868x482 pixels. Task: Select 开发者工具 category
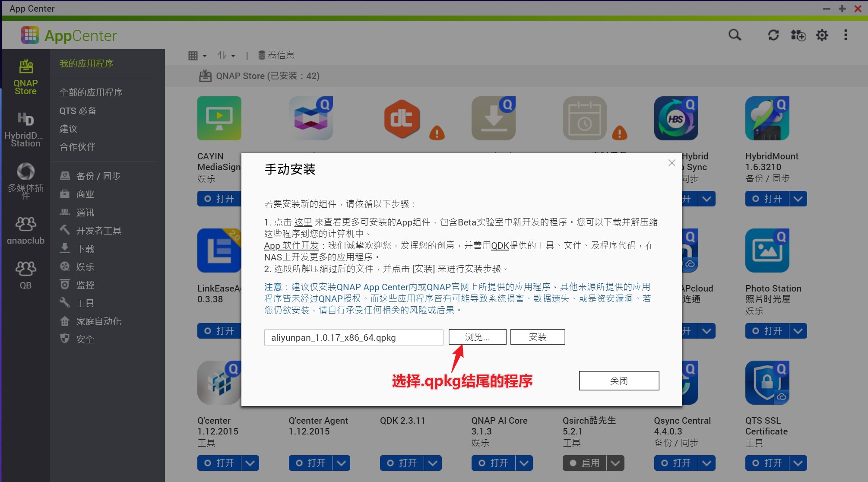[x=91, y=231]
